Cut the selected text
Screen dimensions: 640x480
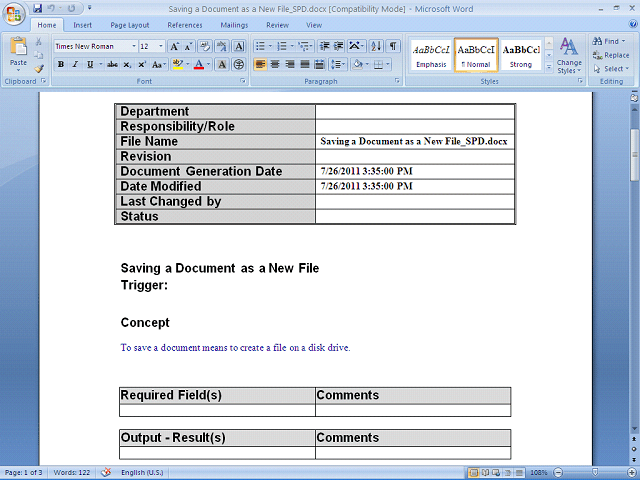[x=38, y=42]
